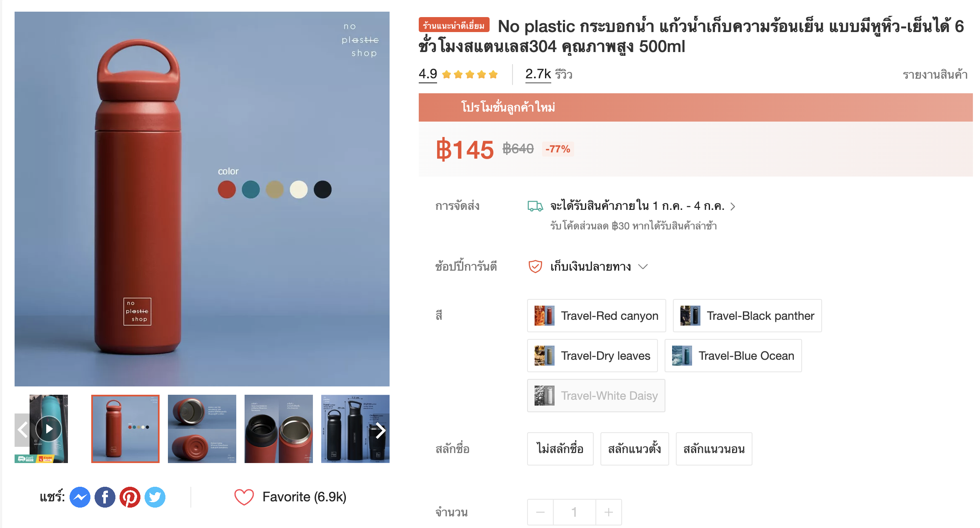This screenshot has height=528, width=980.
Task: Open the 2.7k รีวิว reviews link
Action: (x=549, y=74)
